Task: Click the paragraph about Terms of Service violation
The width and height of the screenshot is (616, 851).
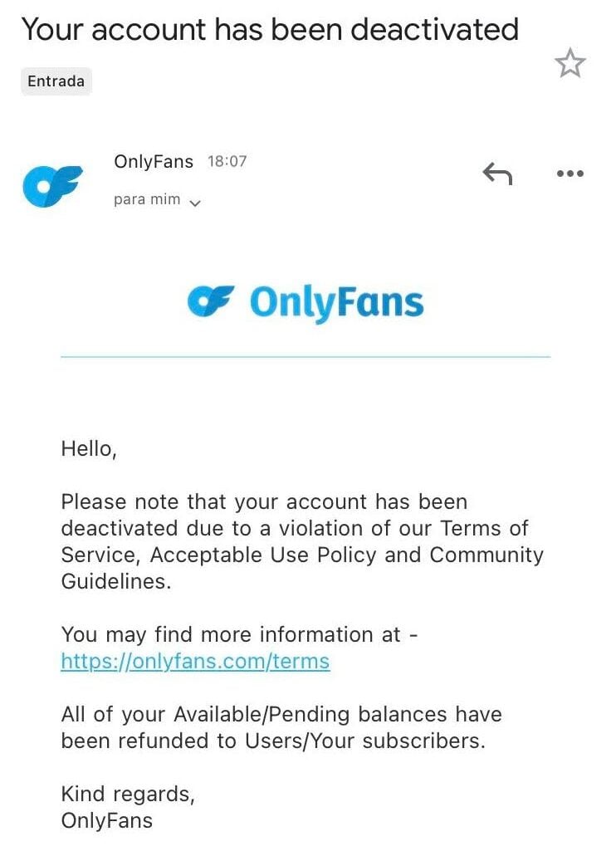Action: point(302,541)
